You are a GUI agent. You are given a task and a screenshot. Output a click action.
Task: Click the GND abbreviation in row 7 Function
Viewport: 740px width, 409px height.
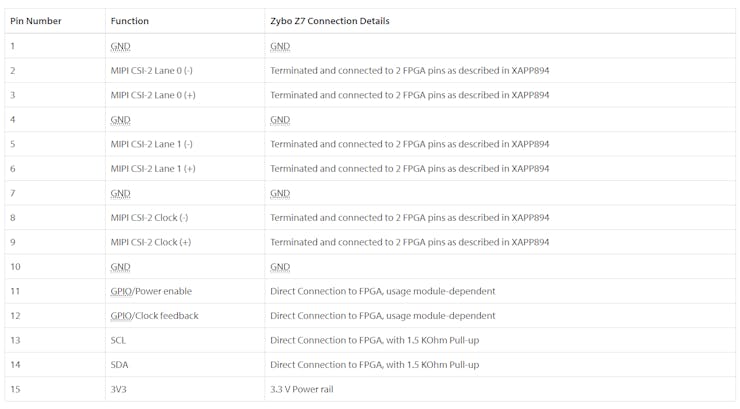point(120,193)
